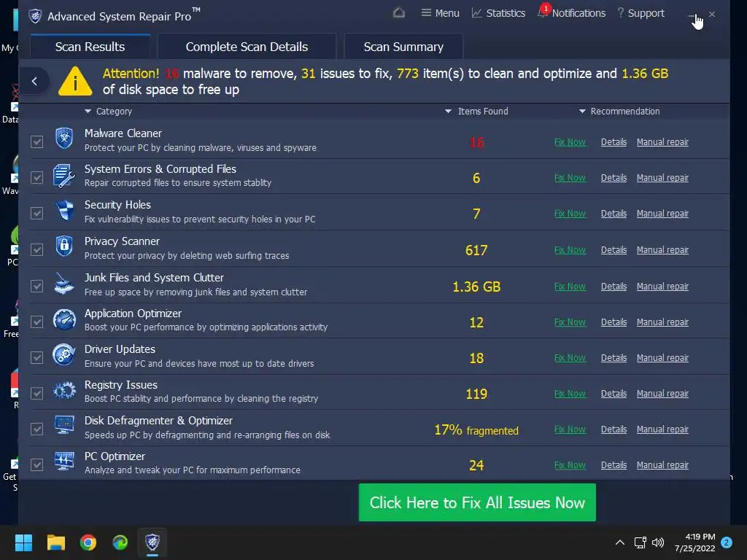
Task: Click the Registry Issues gear icon
Action: (x=64, y=391)
